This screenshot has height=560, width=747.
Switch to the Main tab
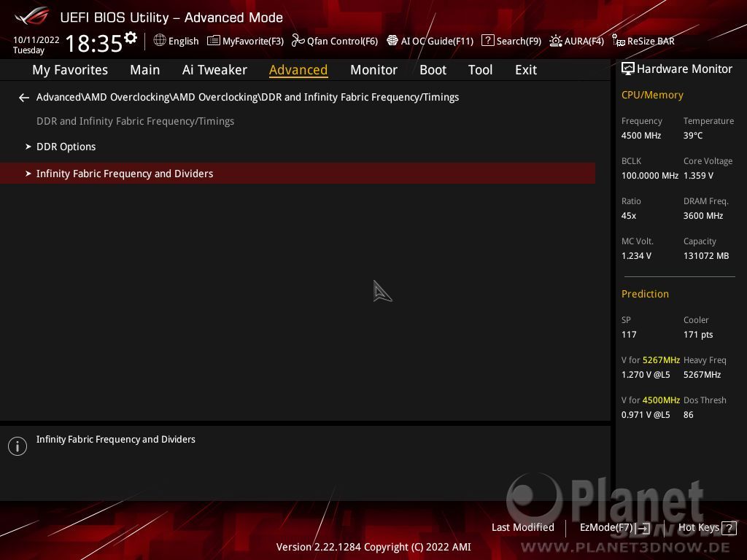(145, 70)
